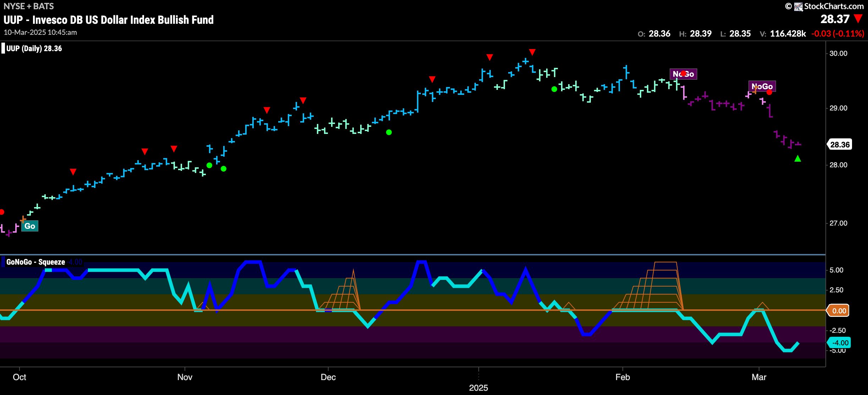The width and height of the screenshot is (868, 395).
Task: Click the 2.50 oscillator axis label
Action: coord(836,290)
